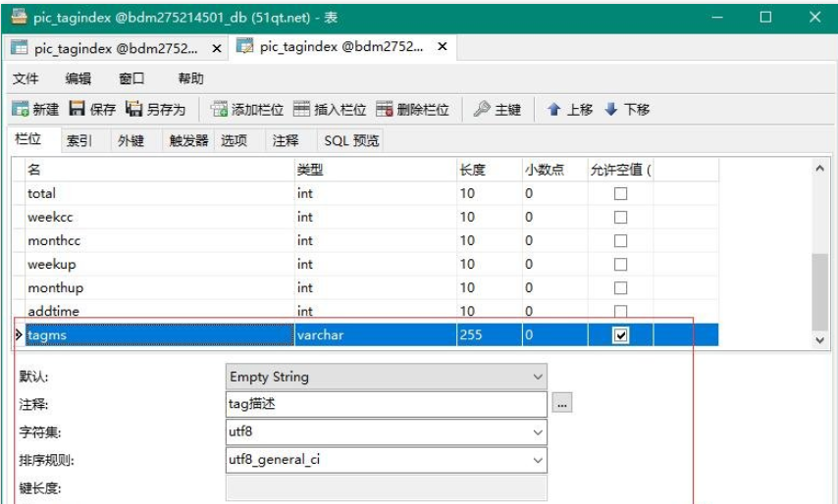
Task: Open the 排序规则 utf8_general_ci dropdown
Action: pyautogui.click(x=537, y=459)
